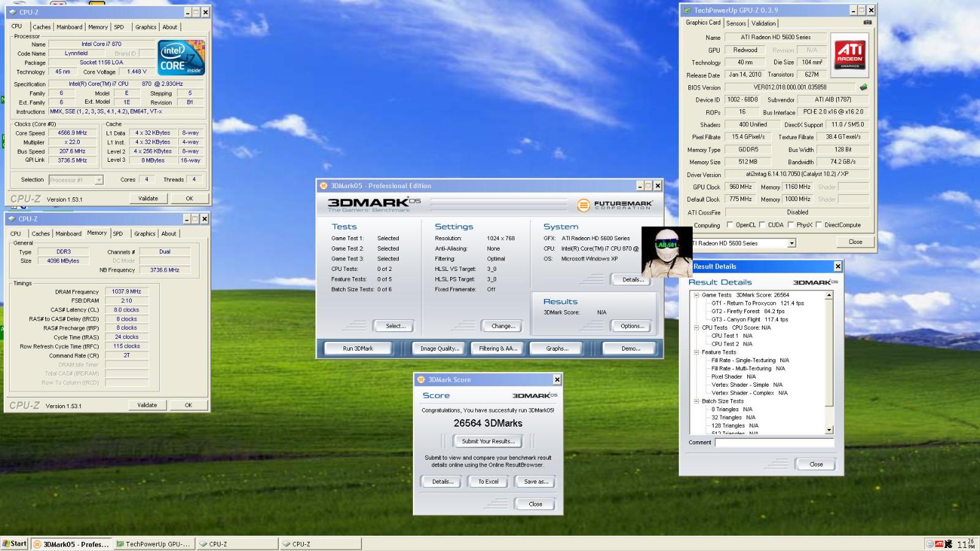
Task: Switch to TechPowerUp GPU-Z taskbar button
Action: (154, 544)
